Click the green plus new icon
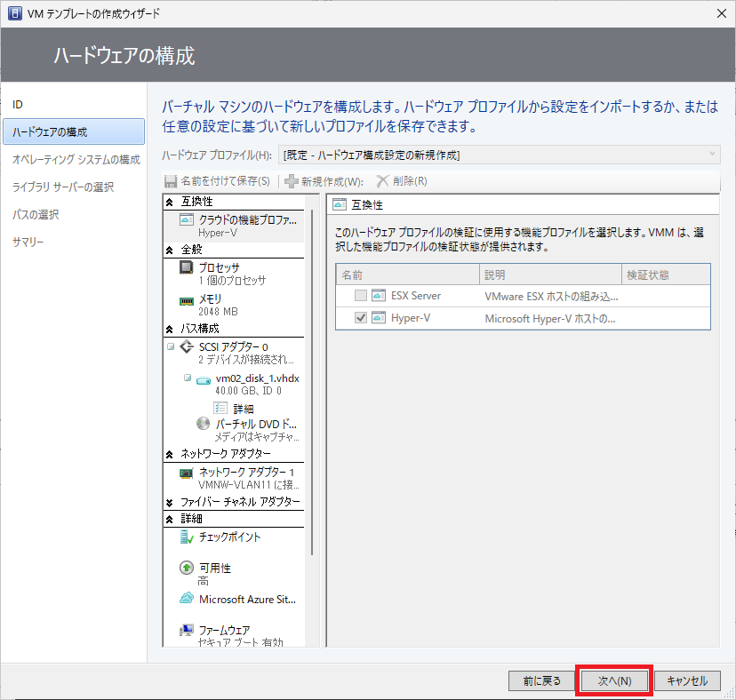The image size is (736, 700). (x=292, y=181)
